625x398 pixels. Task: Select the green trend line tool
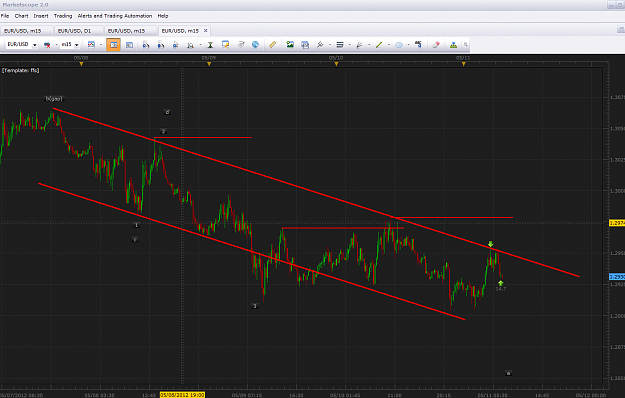click(x=379, y=45)
